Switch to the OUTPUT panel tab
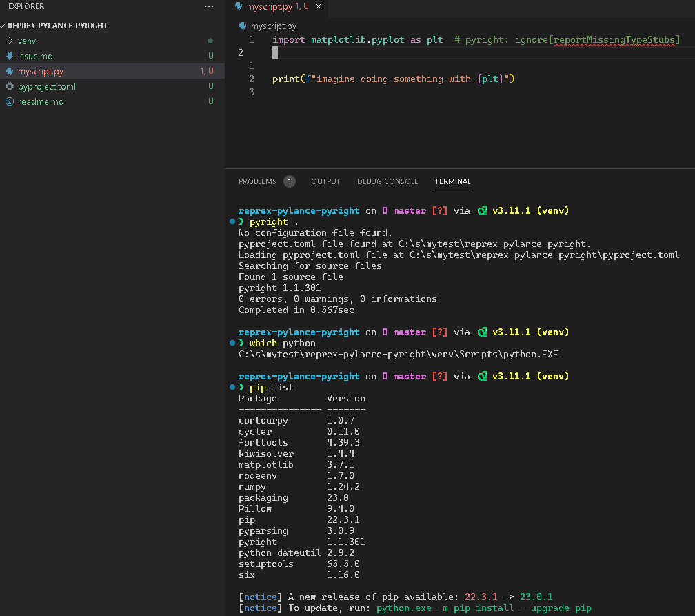This screenshot has height=616, width=695. (325, 181)
